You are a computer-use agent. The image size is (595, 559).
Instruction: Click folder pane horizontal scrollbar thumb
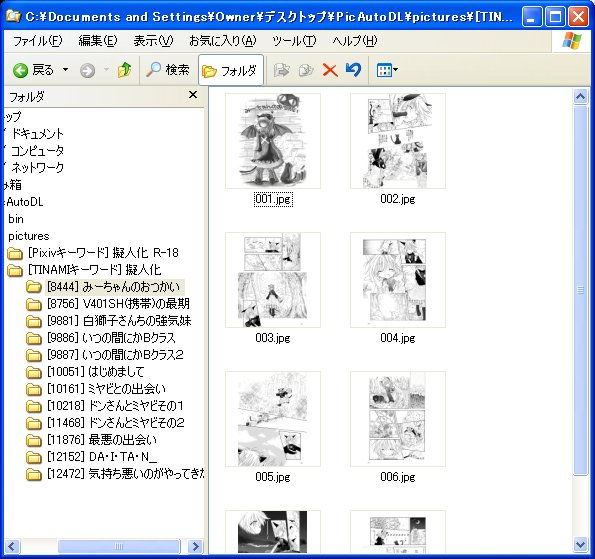[x=118, y=546]
